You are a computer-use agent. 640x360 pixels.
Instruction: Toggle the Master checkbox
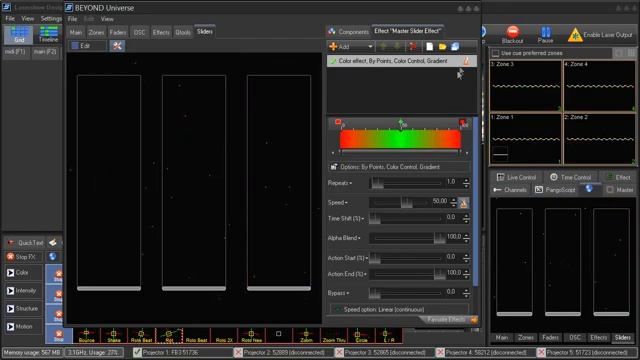point(610,190)
